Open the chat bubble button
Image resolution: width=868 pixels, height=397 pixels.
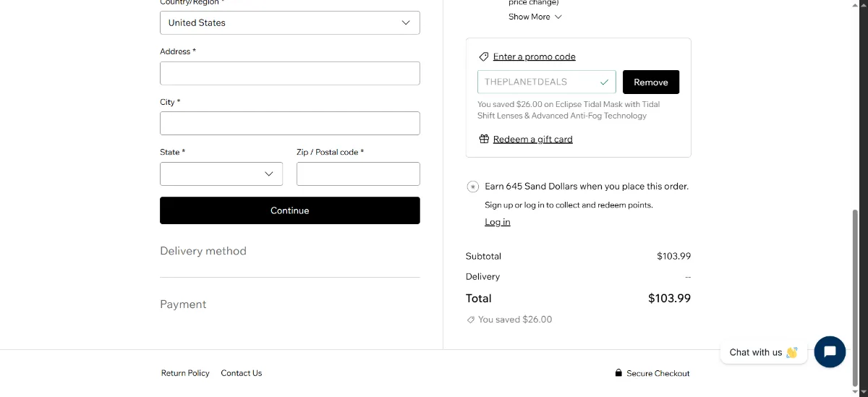tap(830, 352)
